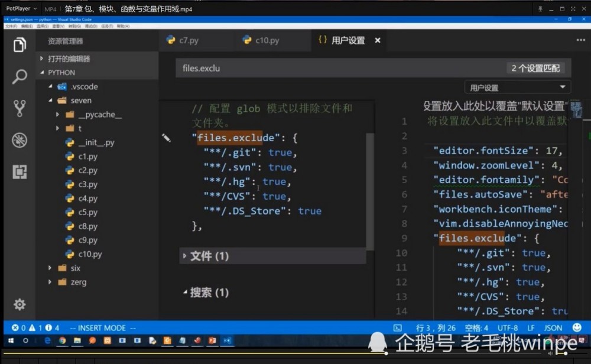Screen dimensions: 591x364
Task: Open the 用户设置 scope dropdown
Action: (518, 88)
